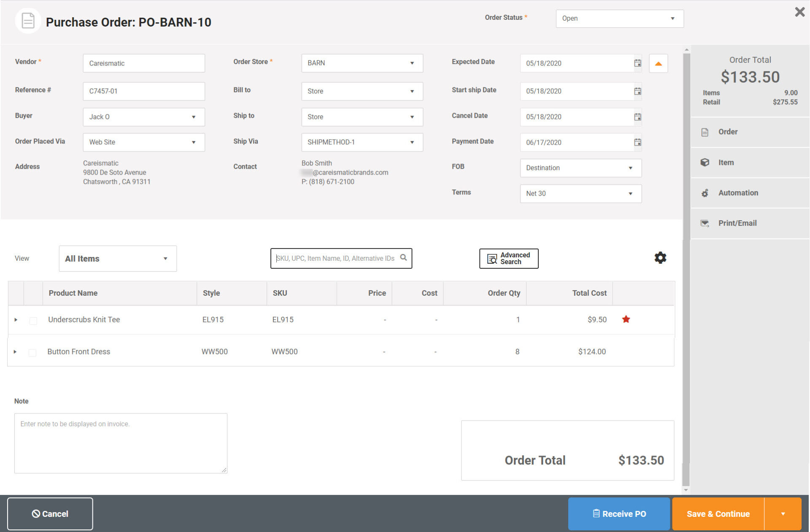Screen dimensions: 810x532
Task: Click the $124.00 total cost cell
Action: [x=592, y=351]
